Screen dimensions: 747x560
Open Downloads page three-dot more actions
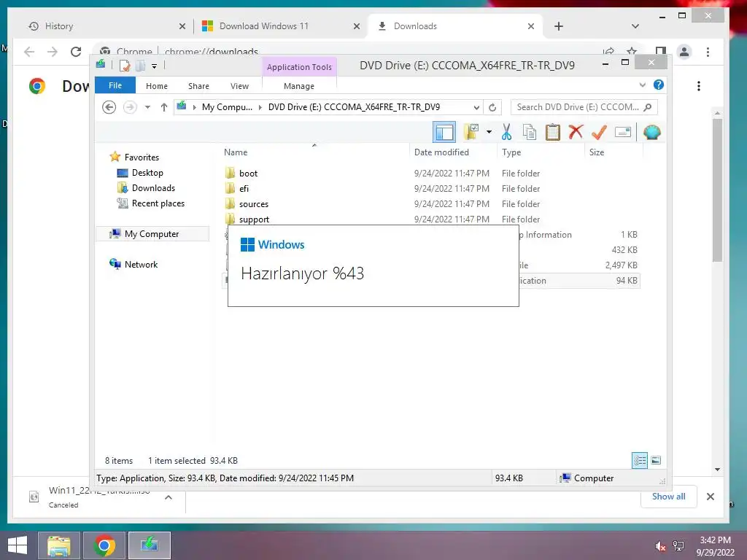pos(698,86)
